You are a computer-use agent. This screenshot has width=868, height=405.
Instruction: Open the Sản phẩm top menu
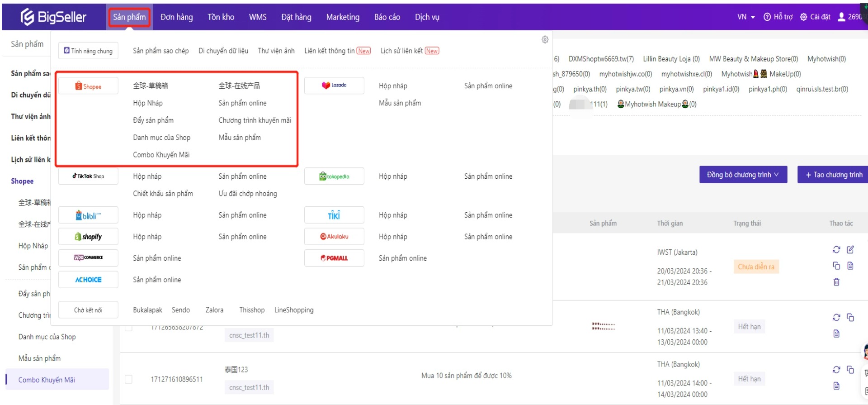coord(129,17)
